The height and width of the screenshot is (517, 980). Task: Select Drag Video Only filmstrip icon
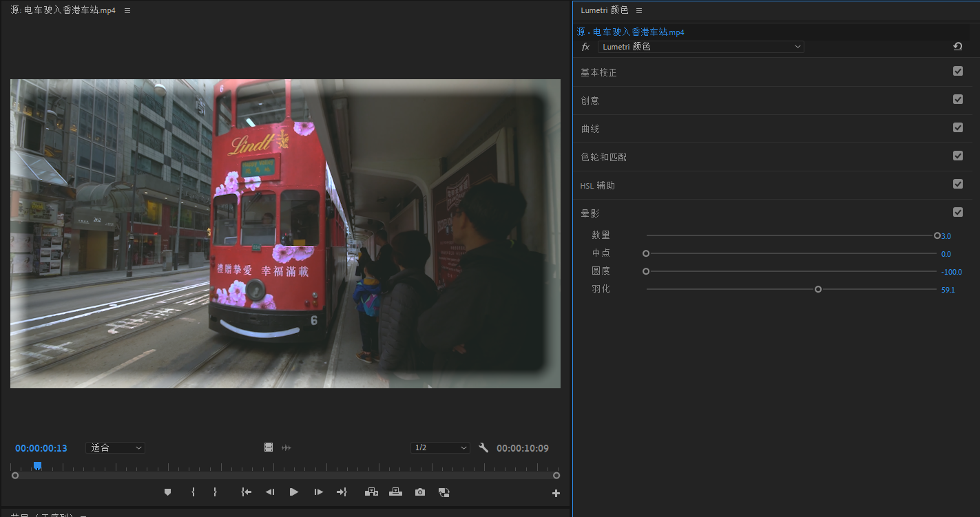(x=269, y=447)
